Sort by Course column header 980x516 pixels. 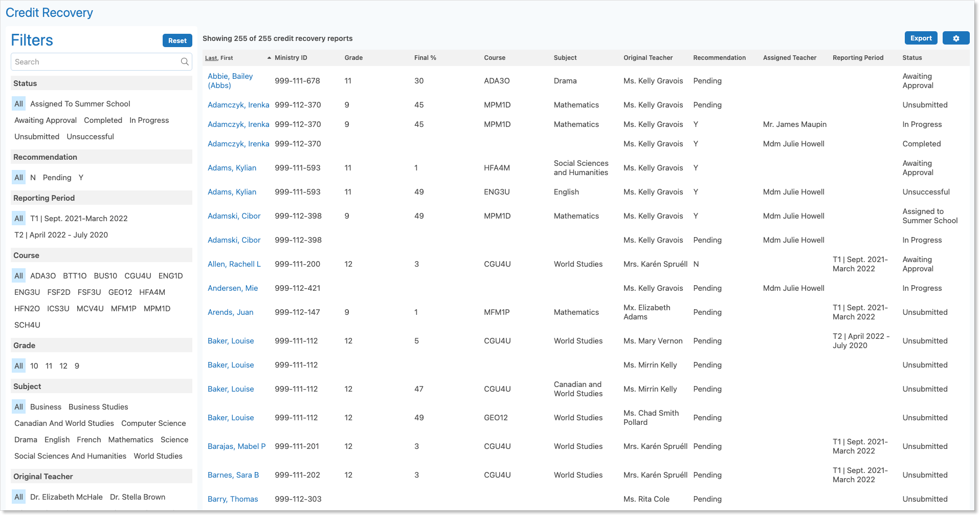(x=495, y=58)
